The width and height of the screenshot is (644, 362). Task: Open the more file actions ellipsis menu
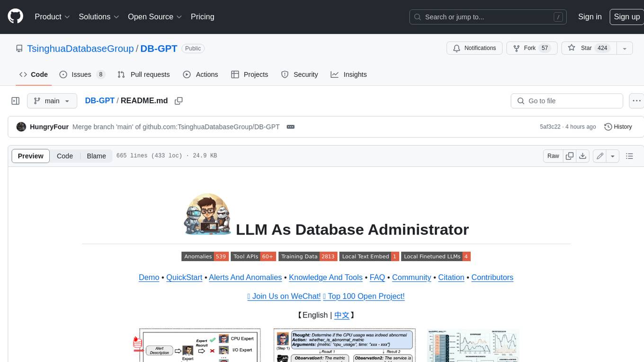click(x=636, y=101)
